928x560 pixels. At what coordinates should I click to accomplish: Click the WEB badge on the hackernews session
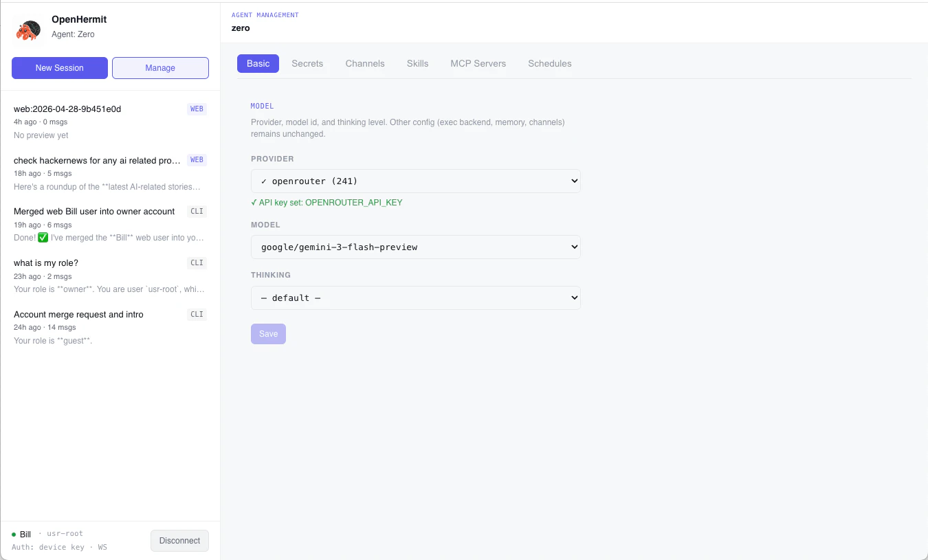[x=197, y=159]
